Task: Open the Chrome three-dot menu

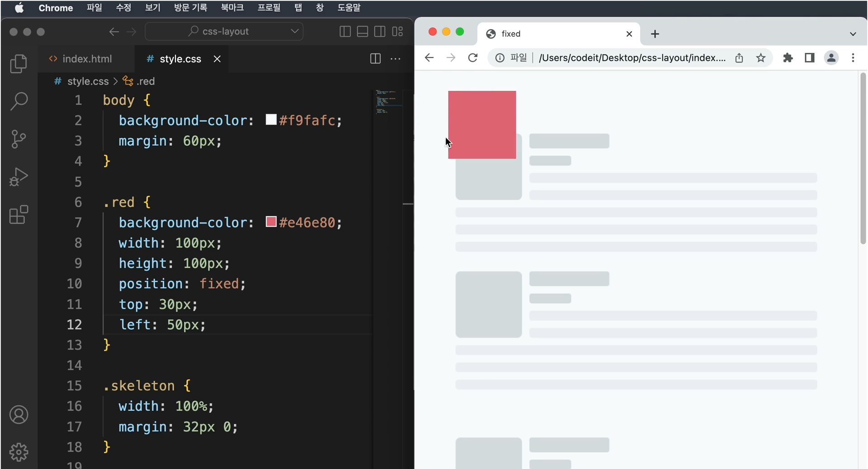Action: coord(853,58)
